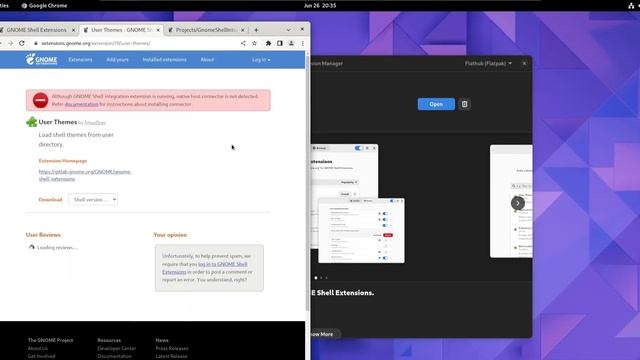
Task: Click the Google Chrome app indicator in top bar
Action: (x=44, y=6)
